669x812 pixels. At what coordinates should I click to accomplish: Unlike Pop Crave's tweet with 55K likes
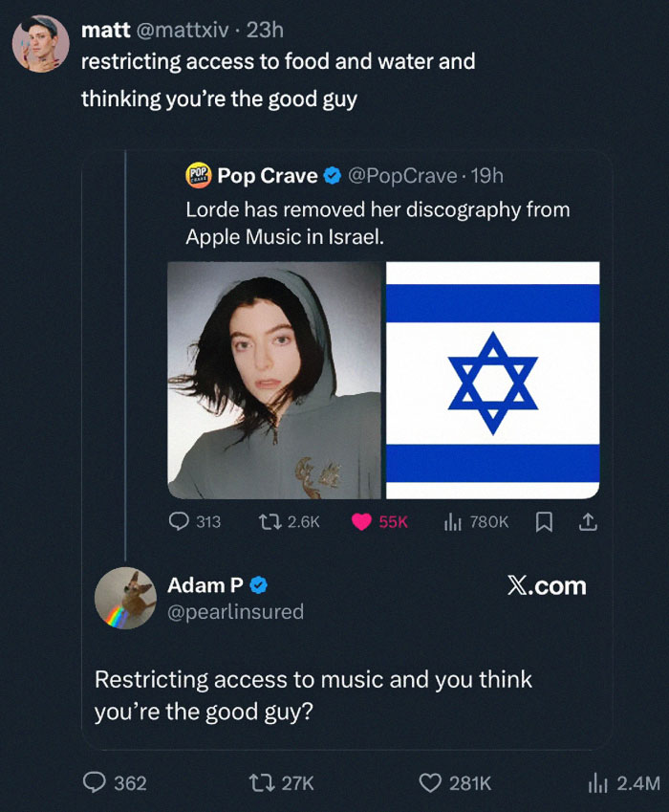click(x=362, y=522)
